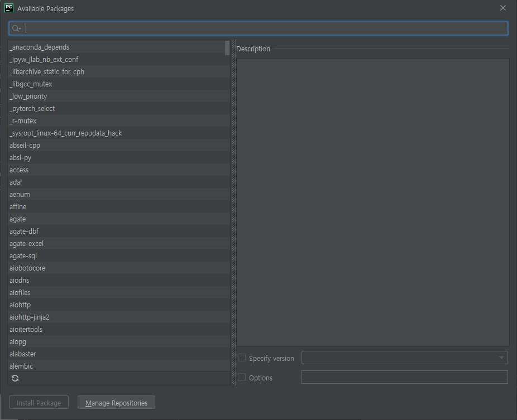Viewport: 517px width, 420px height.
Task: Select the agate-sql package
Action: pos(119,255)
